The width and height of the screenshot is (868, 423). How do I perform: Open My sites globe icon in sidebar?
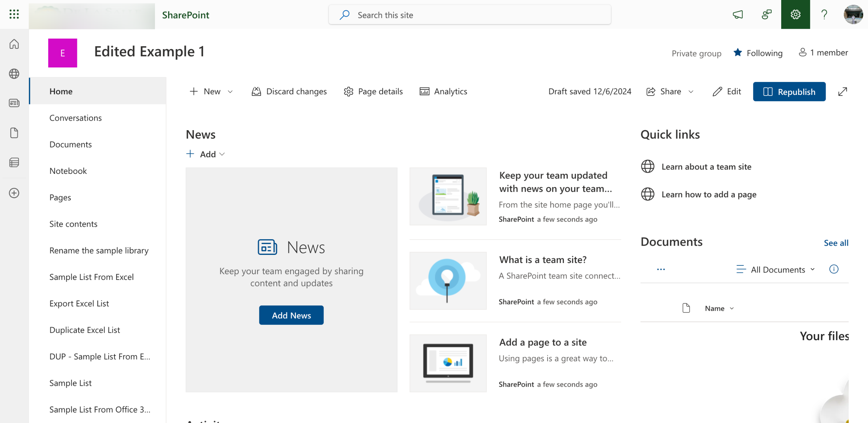pyautogui.click(x=14, y=74)
